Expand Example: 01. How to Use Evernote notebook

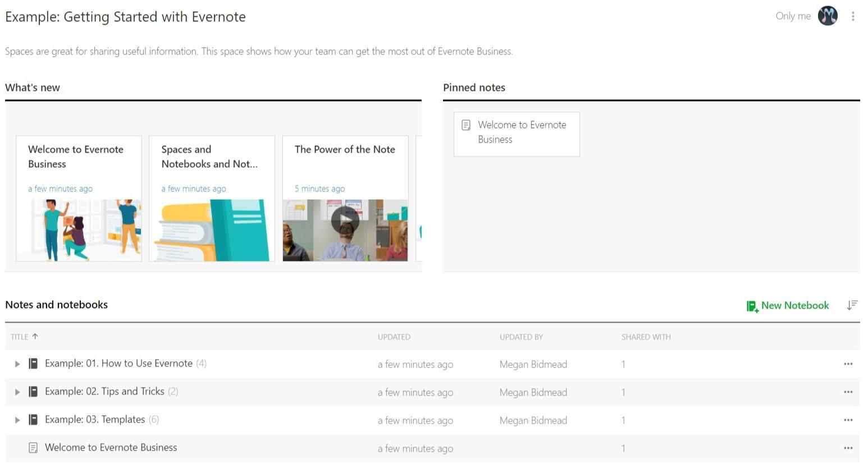coord(17,364)
